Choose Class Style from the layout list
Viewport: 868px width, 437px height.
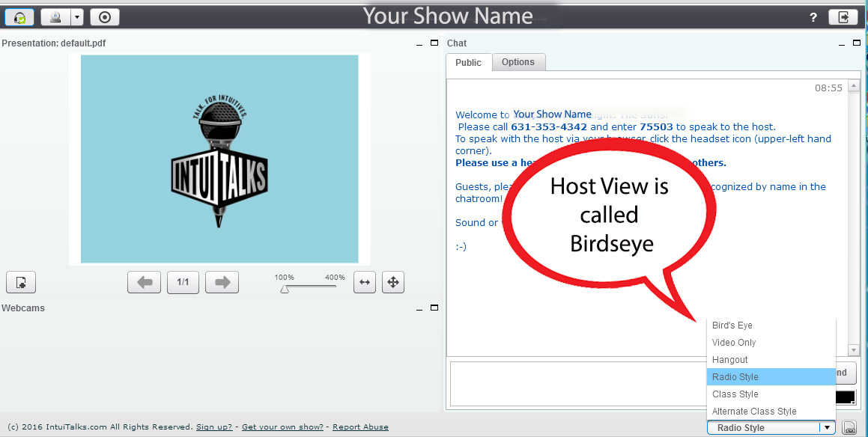click(x=771, y=394)
